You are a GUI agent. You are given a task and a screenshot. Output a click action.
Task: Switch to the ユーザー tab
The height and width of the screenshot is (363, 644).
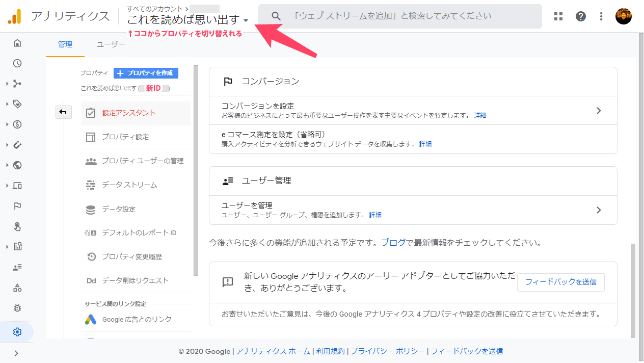[x=111, y=44]
